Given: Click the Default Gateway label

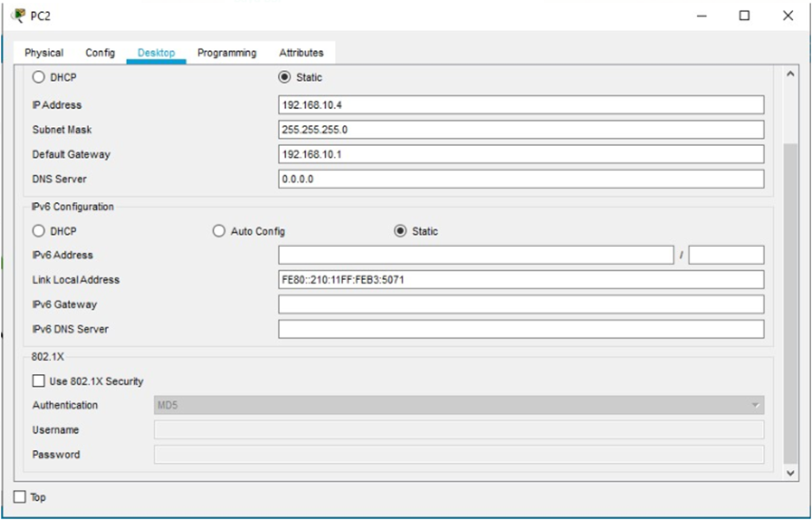Looking at the screenshot, I should click(71, 155).
